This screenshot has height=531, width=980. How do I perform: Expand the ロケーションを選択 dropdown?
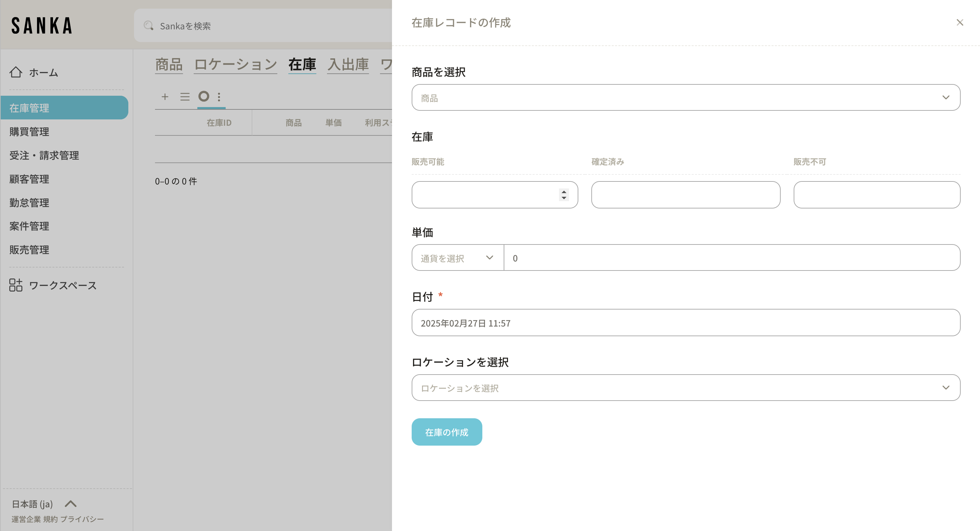(686, 388)
